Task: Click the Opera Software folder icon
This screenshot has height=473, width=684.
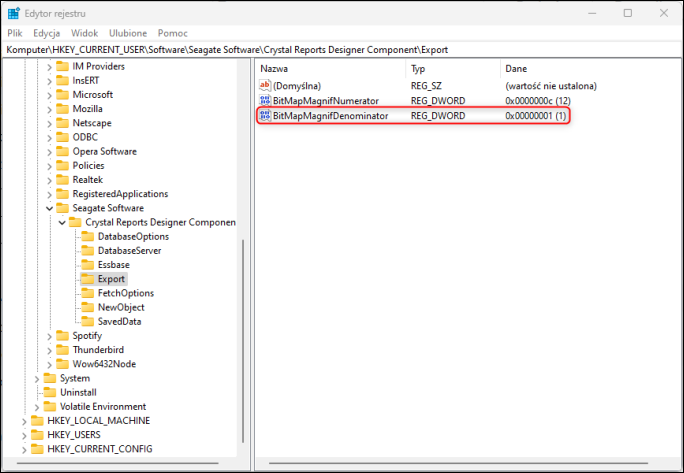Action: coord(62,151)
